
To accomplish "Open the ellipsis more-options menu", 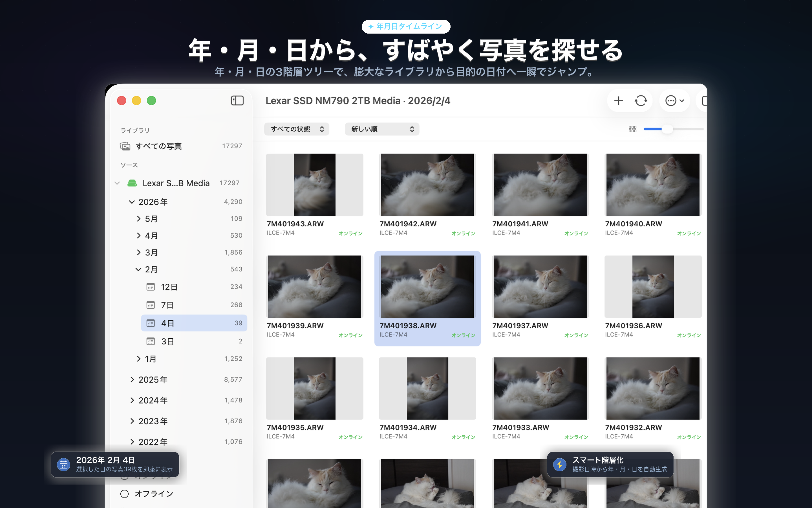I will point(674,100).
